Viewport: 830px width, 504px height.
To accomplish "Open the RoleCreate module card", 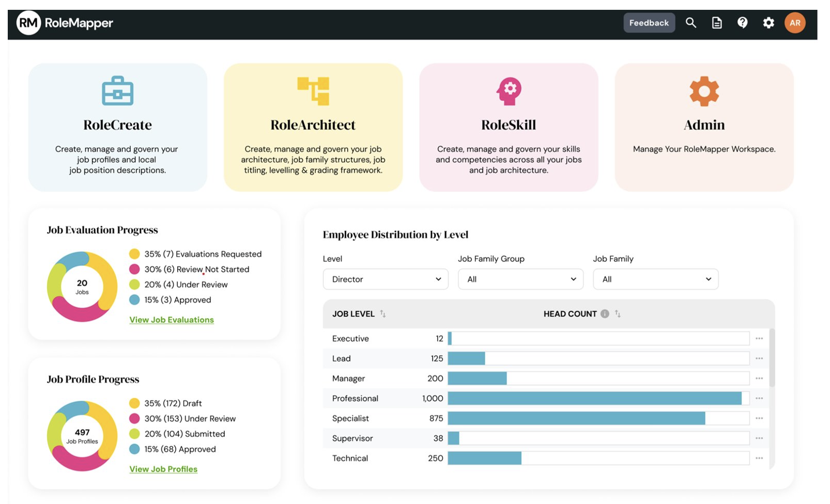I will pos(118,127).
